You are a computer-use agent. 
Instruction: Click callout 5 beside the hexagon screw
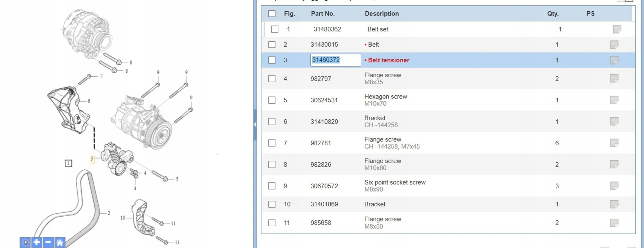coord(177,179)
